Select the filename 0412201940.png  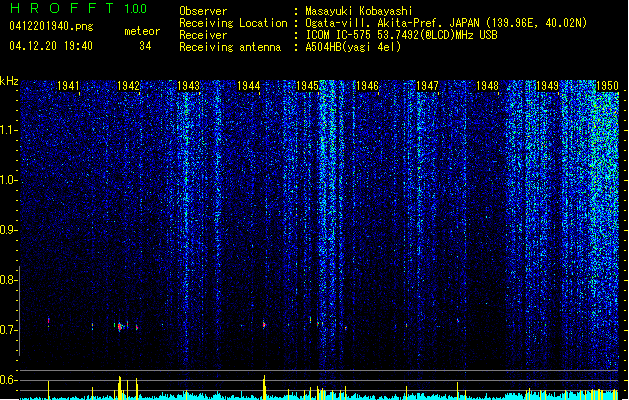point(51,26)
